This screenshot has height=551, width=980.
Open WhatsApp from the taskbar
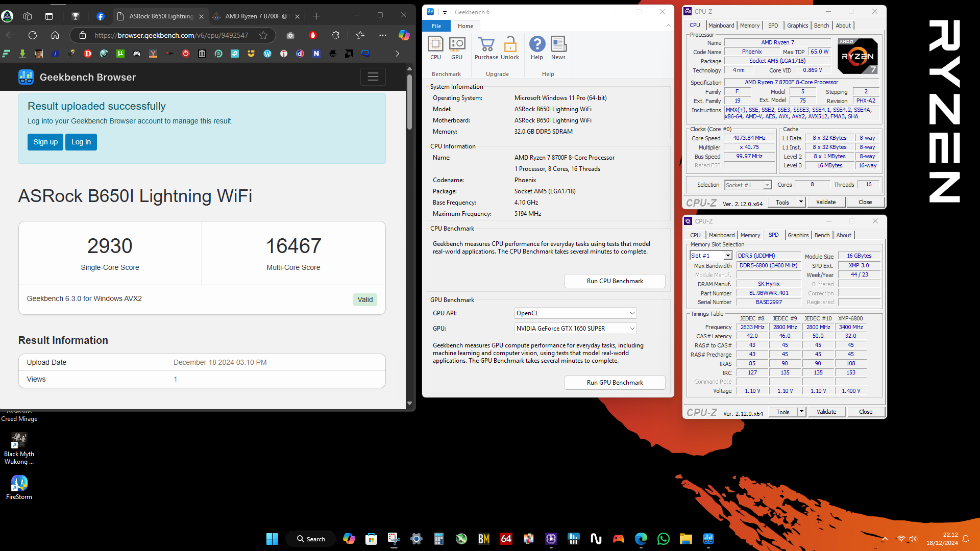[x=664, y=539]
